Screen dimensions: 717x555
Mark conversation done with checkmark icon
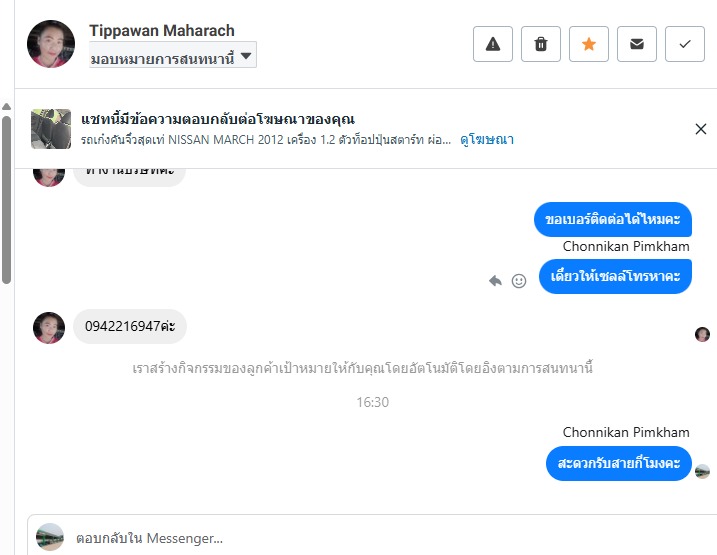(x=684, y=44)
